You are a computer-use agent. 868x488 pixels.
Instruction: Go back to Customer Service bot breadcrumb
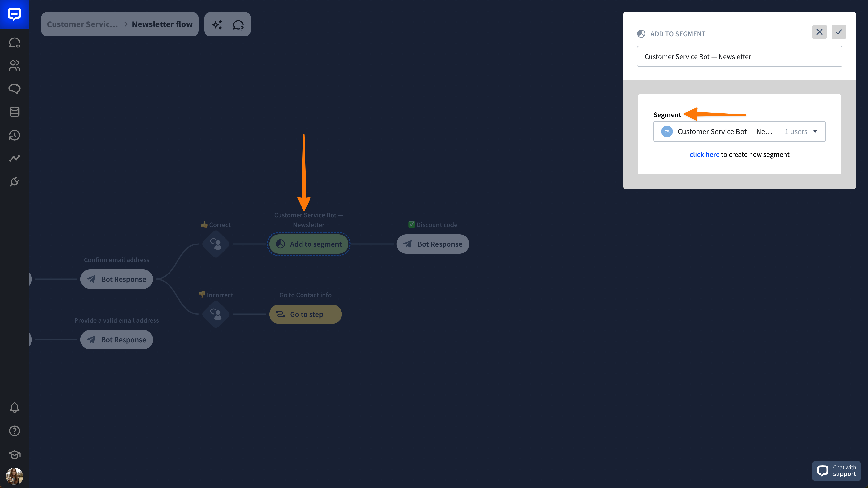[83, 24]
